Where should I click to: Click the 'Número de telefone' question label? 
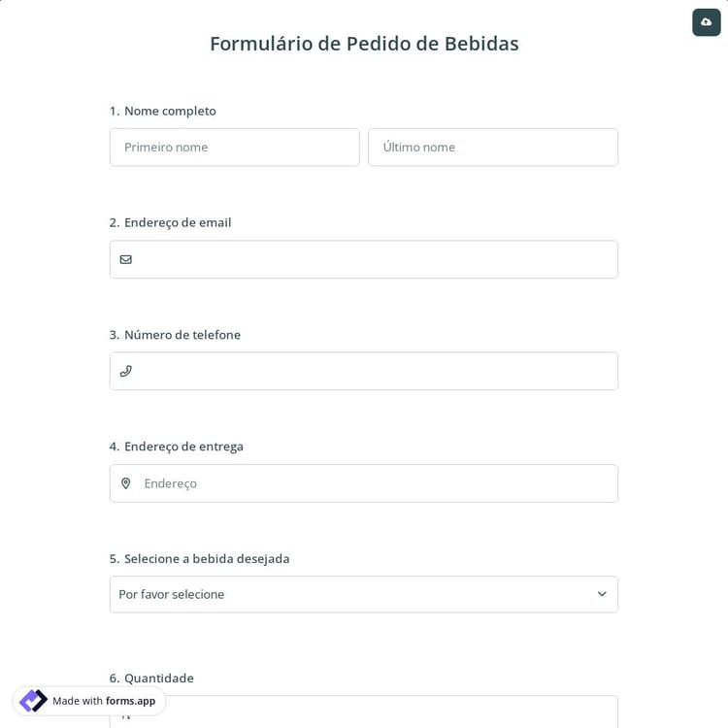tap(182, 335)
